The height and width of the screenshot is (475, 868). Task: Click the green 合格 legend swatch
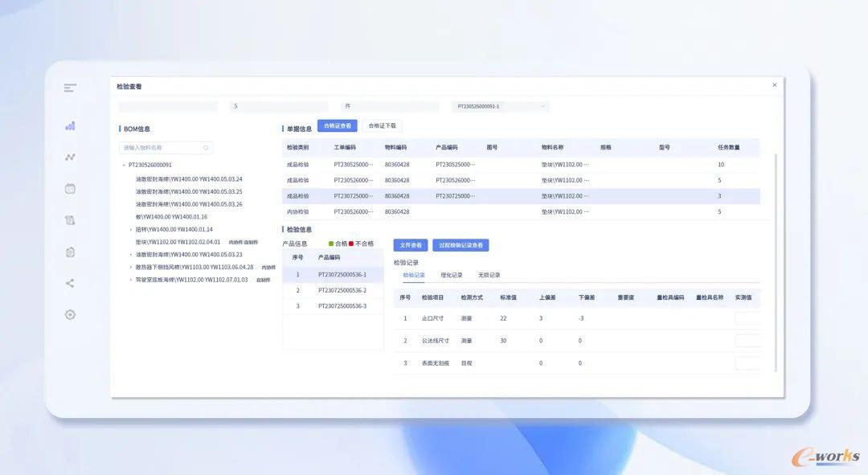click(x=331, y=244)
